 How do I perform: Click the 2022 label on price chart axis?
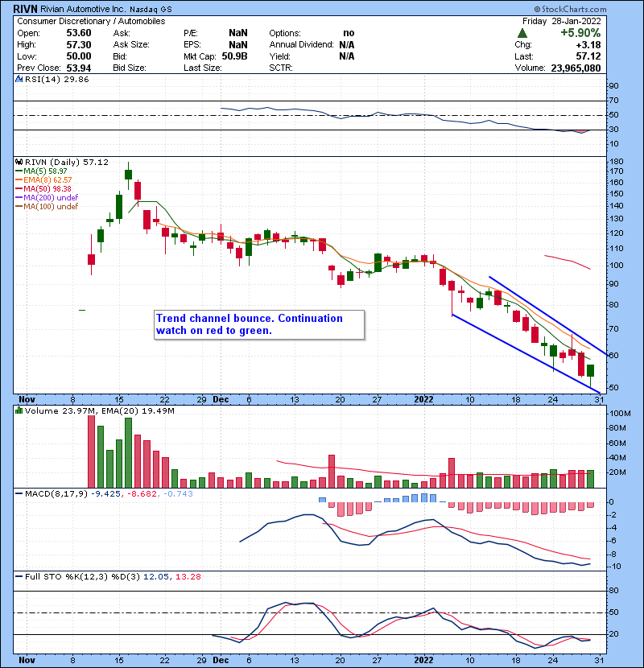click(x=423, y=400)
